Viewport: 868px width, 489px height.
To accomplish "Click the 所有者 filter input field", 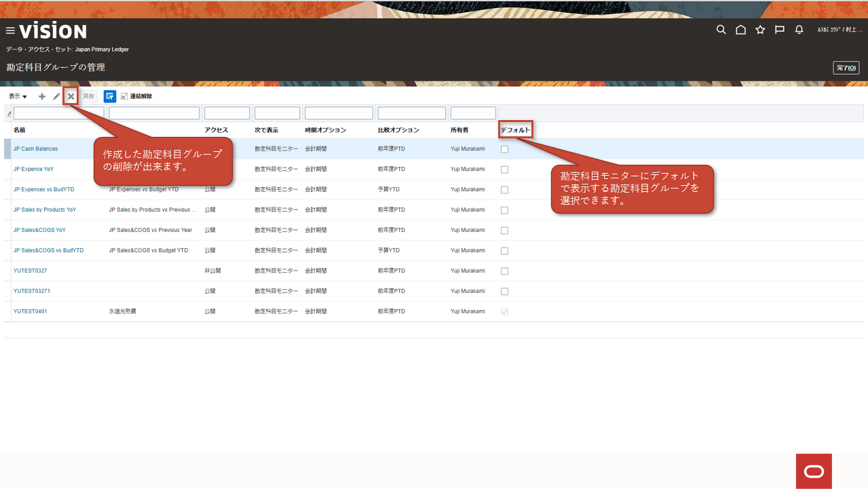I will (474, 113).
